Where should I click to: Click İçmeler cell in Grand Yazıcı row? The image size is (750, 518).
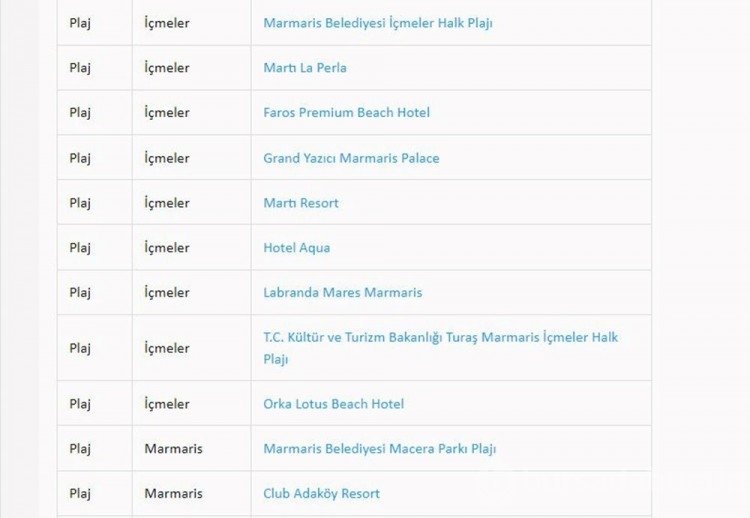[x=191, y=158]
